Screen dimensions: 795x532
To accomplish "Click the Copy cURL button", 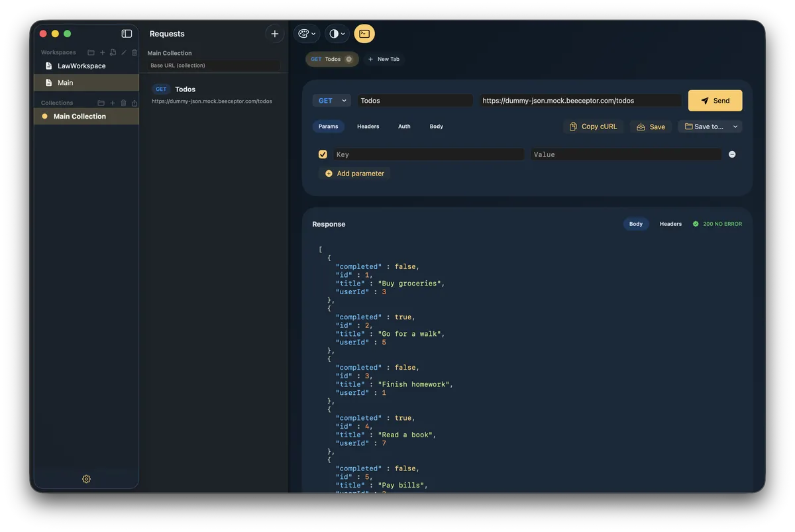I will click(593, 127).
